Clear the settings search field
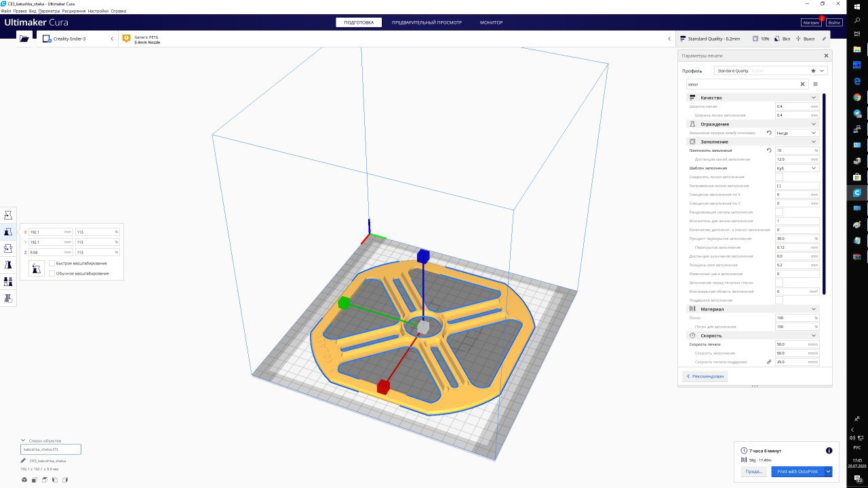868x488 pixels. 803,84
